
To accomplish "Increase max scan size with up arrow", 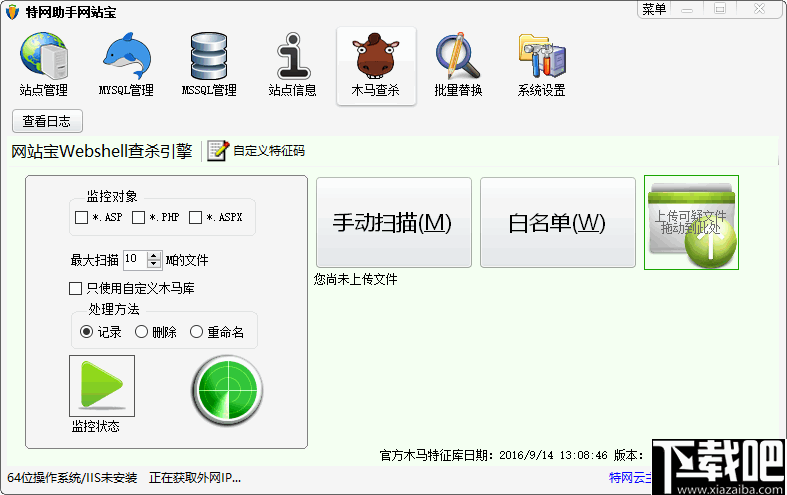I will point(154,256).
